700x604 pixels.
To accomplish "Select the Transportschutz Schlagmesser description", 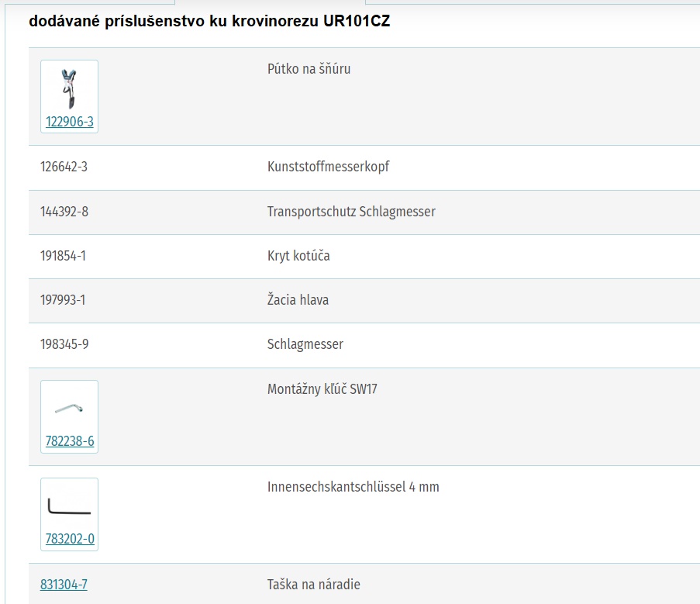I will point(351,212).
